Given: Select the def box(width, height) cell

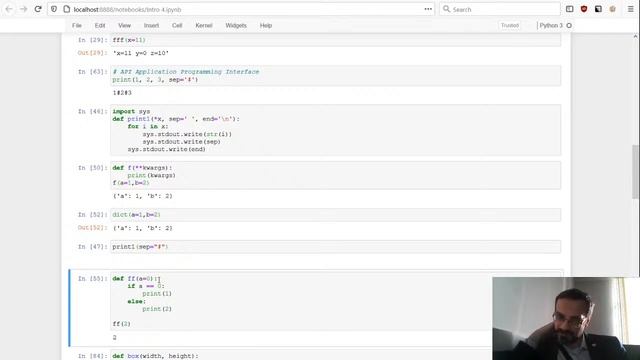Looking at the screenshot, I should tap(301, 355).
